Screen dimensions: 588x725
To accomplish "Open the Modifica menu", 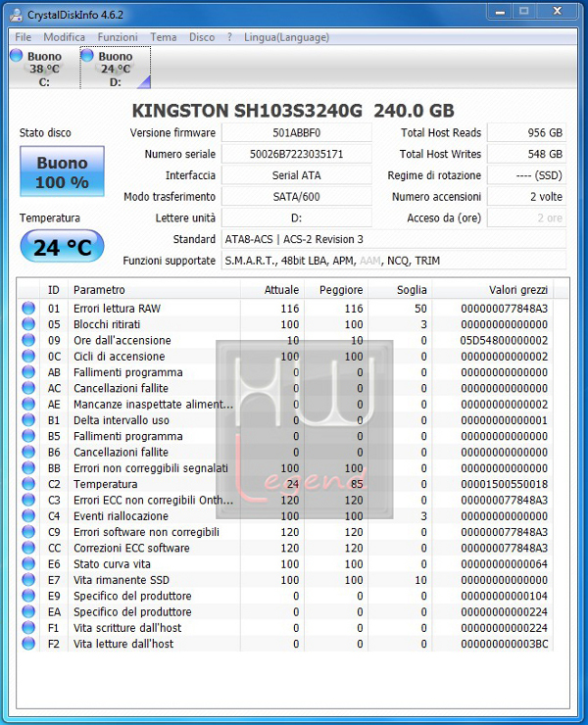I will pos(65,37).
